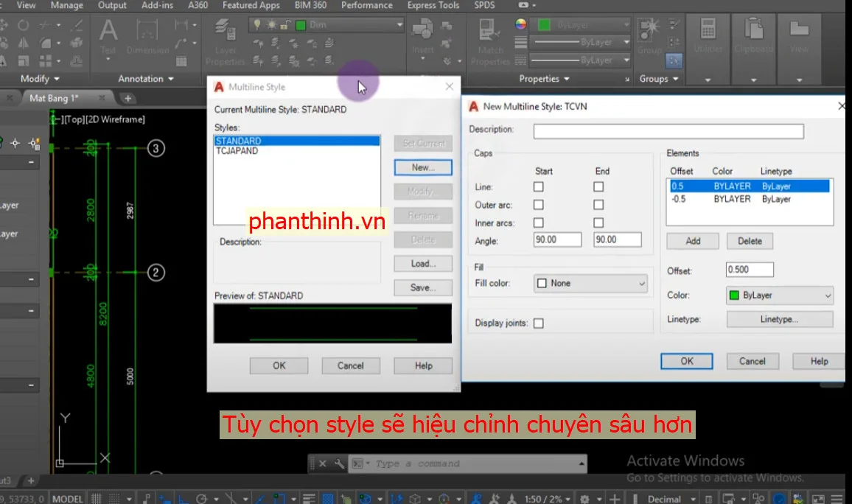This screenshot has height=504, width=852.
Task: Click Delete button under Elements list
Action: (x=750, y=241)
